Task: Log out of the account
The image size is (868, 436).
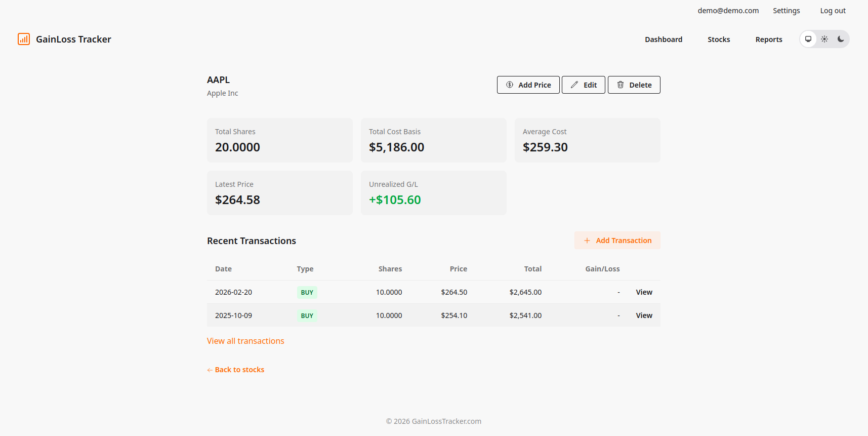Action: pos(833,11)
